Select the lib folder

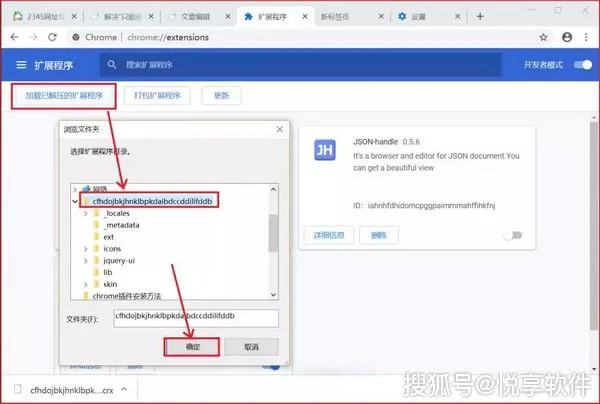point(108,272)
